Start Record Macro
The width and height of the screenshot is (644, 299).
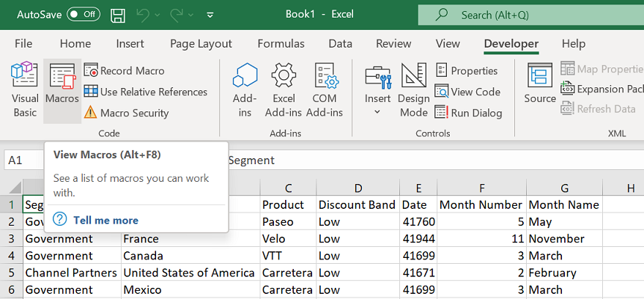pyautogui.click(x=124, y=71)
